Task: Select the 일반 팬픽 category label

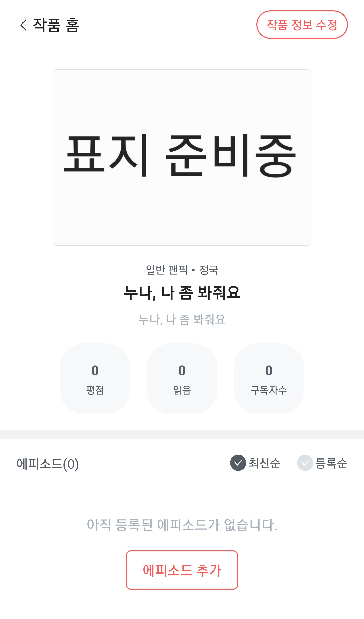Action: [167, 270]
